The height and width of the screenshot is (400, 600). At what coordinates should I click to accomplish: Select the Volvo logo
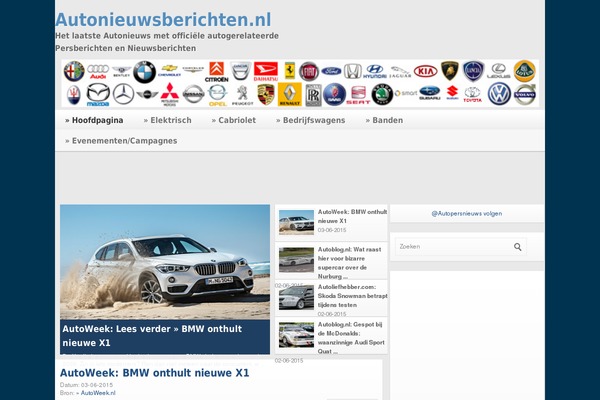pos(524,94)
